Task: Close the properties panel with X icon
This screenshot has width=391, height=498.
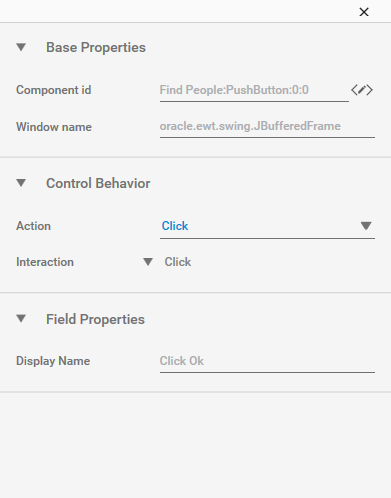Action: point(364,12)
